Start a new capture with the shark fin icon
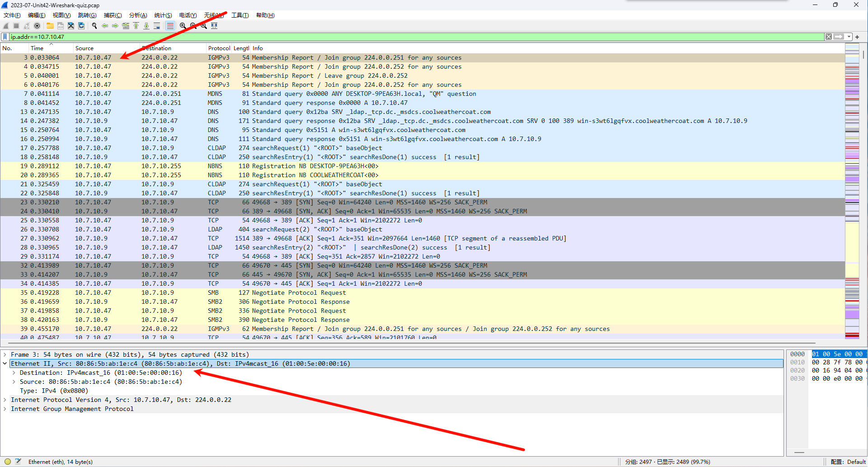The height and width of the screenshot is (467, 868). pyautogui.click(x=6, y=26)
